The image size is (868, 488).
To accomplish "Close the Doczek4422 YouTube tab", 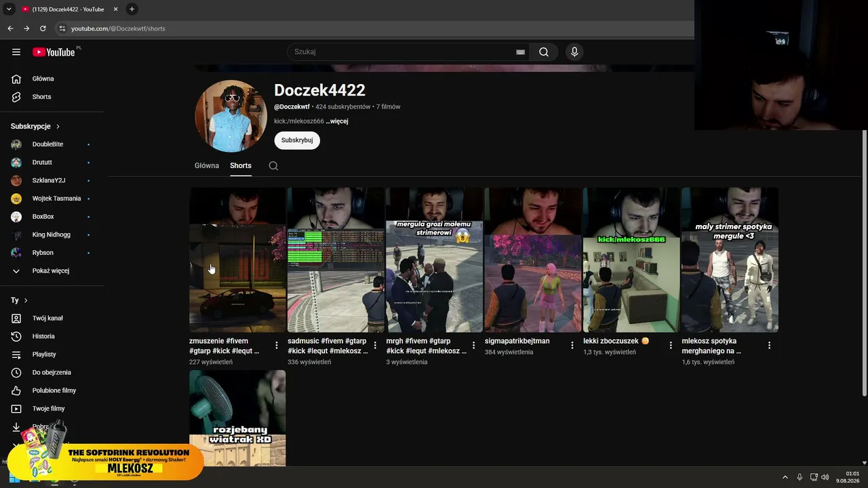I will point(116,9).
